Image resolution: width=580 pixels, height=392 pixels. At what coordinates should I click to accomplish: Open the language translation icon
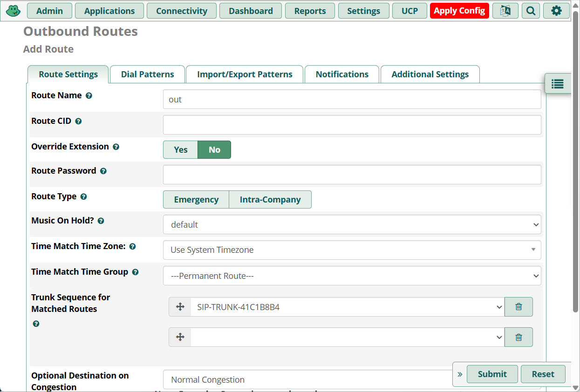point(505,11)
